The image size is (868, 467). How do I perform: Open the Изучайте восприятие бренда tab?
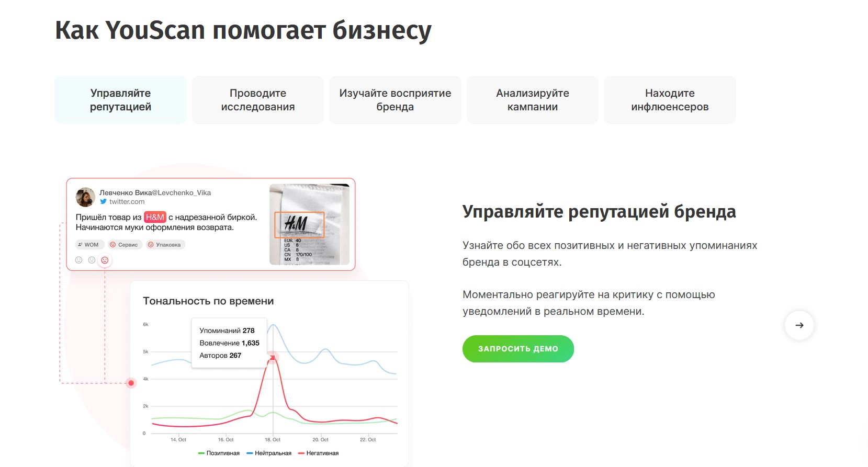point(395,100)
